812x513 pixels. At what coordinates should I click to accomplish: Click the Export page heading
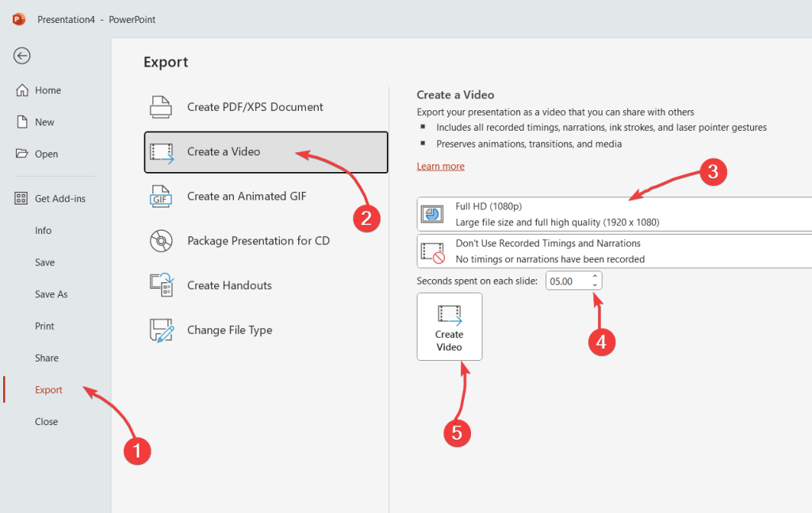(166, 62)
